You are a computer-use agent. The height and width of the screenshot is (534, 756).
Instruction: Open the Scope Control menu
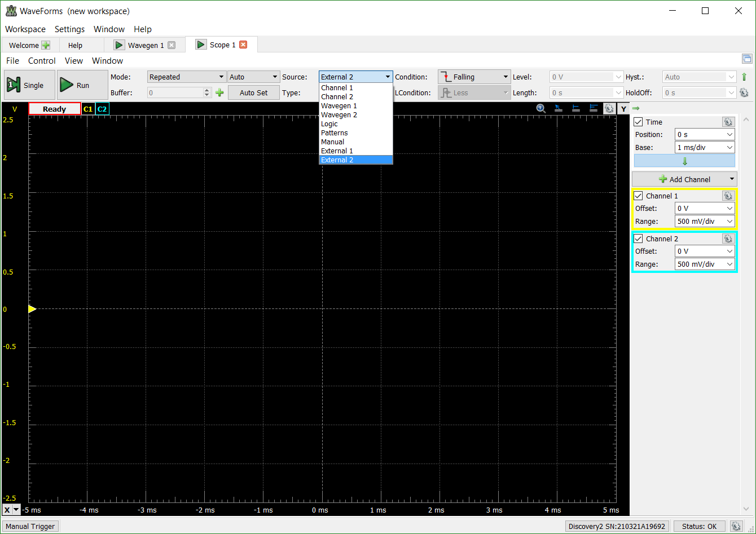[42, 60]
